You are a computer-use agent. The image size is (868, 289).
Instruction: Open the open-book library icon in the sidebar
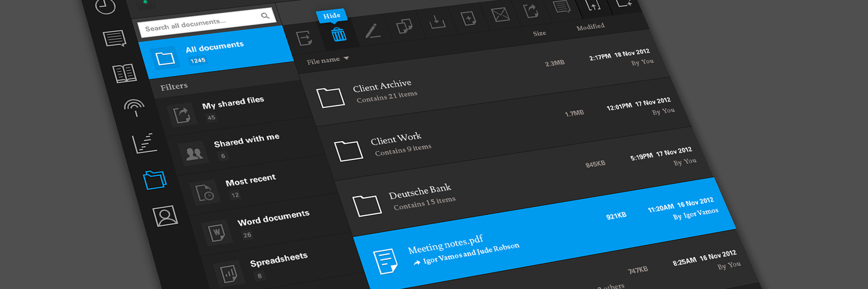pos(124,73)
